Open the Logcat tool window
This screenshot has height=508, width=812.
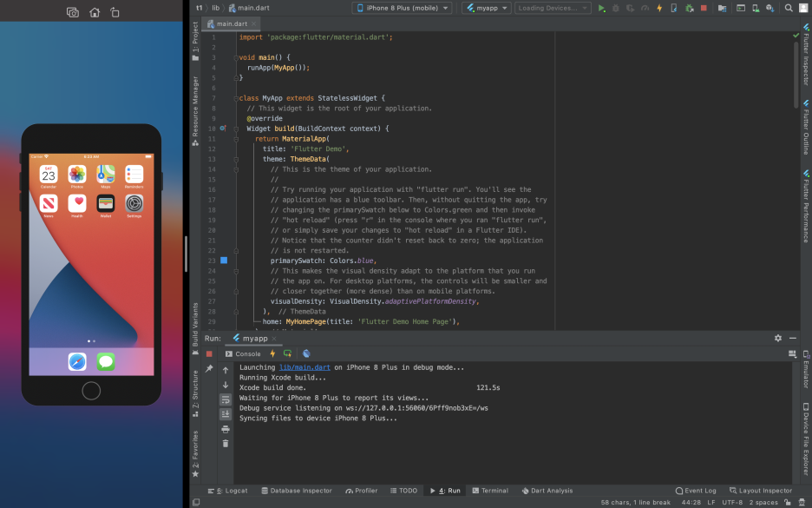pyautogui.click(x=228, y=491)
